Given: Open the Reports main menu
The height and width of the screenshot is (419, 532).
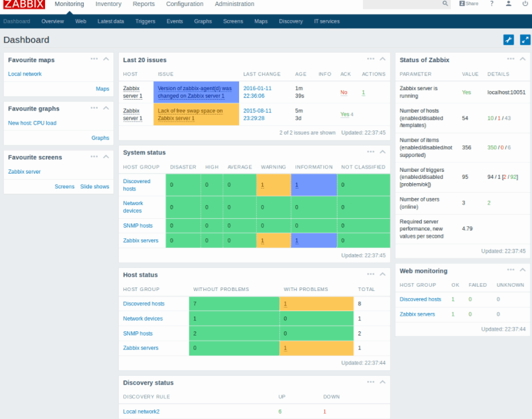Looking at the screenshot, I should (144, 4).
